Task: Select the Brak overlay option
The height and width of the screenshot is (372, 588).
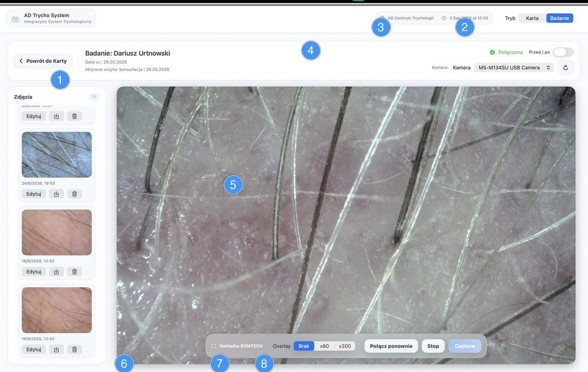Action: [x=304, y=346]
